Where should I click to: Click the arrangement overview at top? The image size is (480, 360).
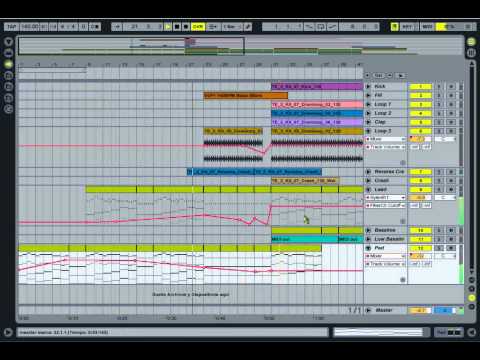(241, 46)
